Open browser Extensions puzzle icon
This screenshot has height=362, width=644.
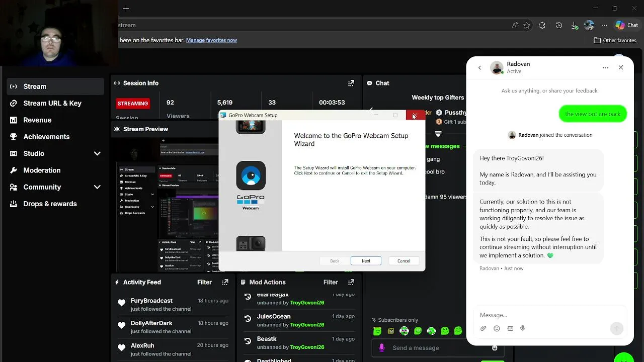point(542,25)
